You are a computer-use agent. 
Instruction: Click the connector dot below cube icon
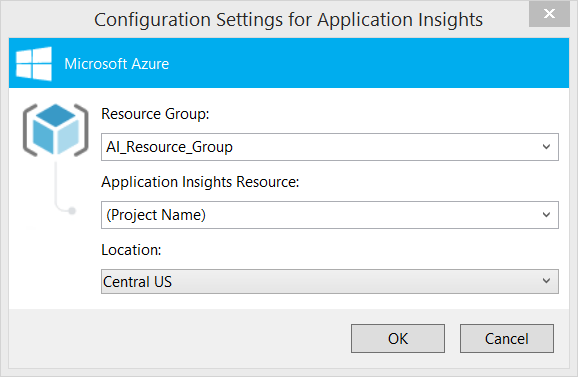point(72,211)
